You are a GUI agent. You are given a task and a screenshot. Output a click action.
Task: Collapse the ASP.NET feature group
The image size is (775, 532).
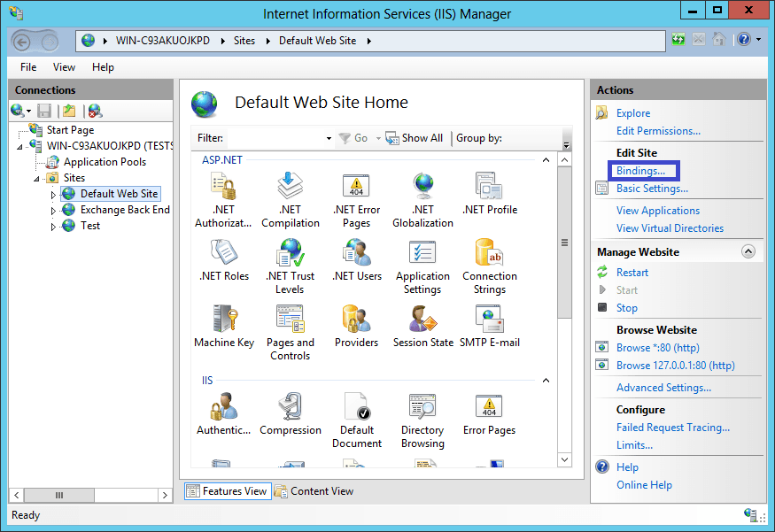(x=546, y=159)
